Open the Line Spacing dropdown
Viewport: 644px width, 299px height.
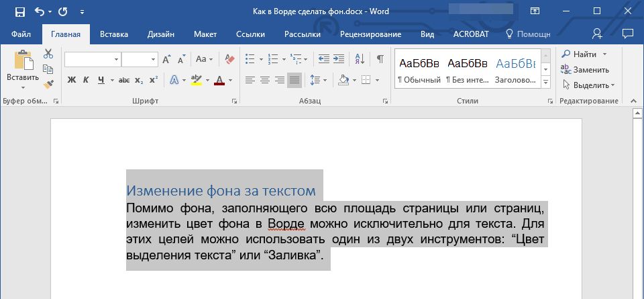(317, 81)
